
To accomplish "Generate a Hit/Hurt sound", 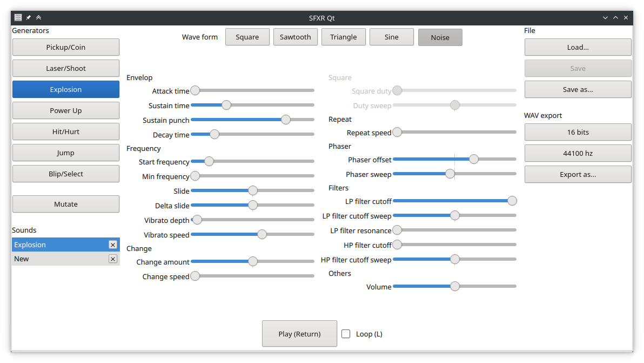I will click(x=66, y=131).
